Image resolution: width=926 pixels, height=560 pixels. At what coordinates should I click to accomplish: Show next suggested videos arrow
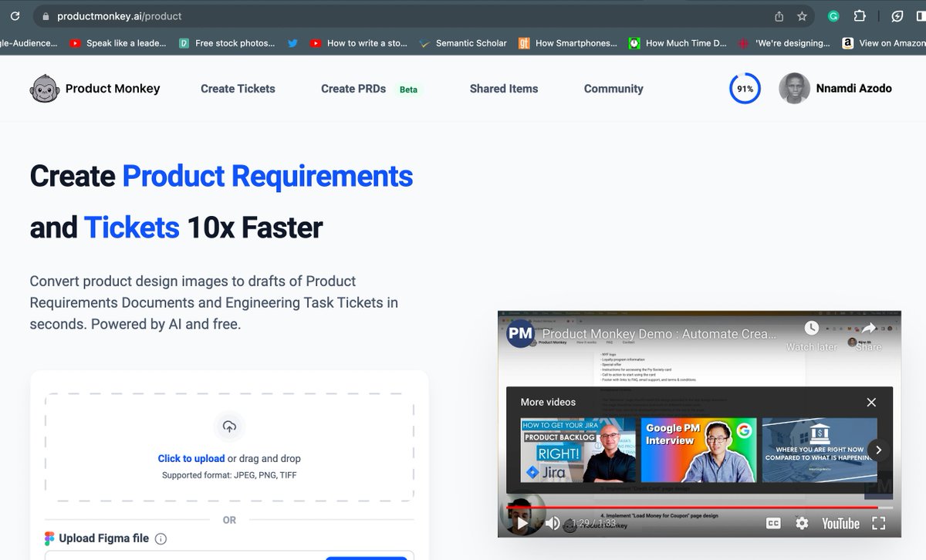pos(878,450)
